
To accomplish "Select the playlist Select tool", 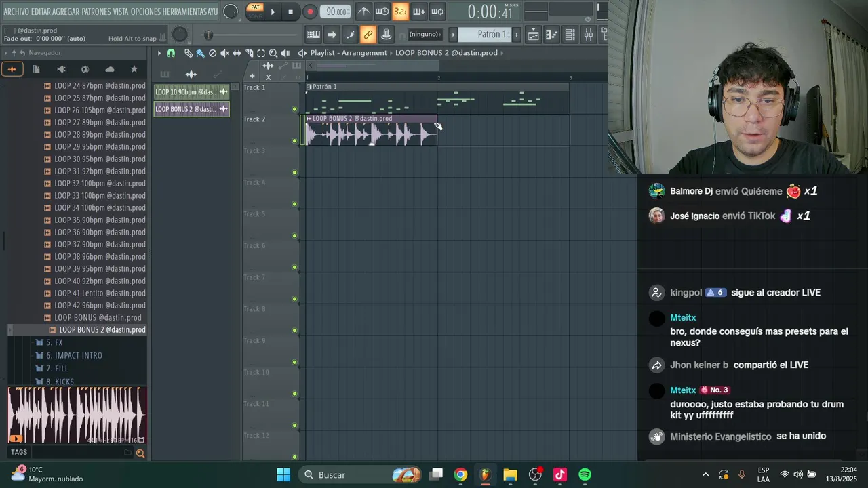I will tap(261, 53).
